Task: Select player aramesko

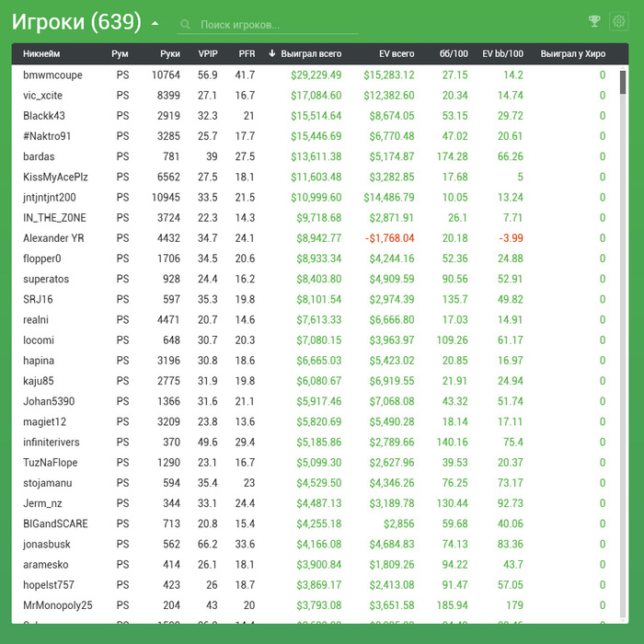Action: (46, 565)
